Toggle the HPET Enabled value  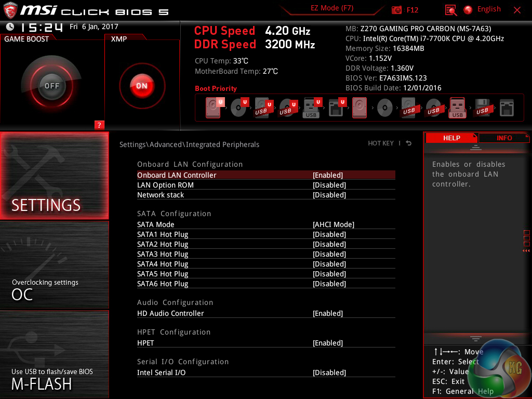(x=328, y=343)
